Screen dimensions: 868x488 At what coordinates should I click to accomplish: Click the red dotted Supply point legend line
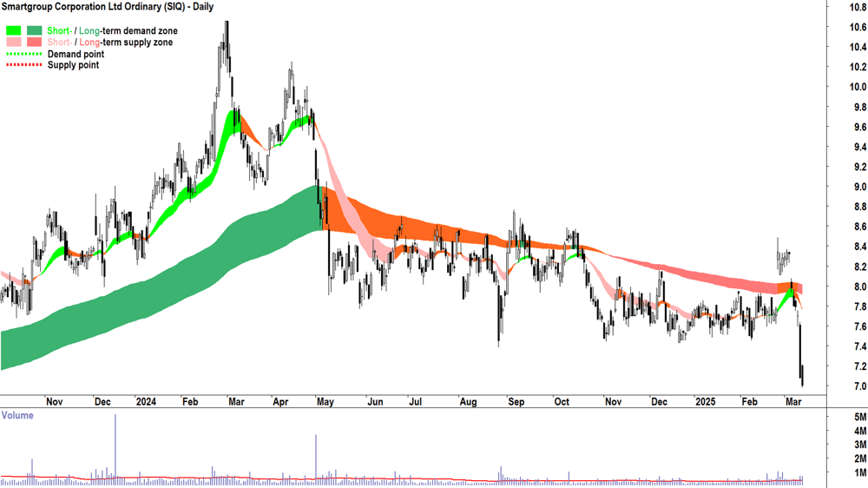[x=23, y=65]
